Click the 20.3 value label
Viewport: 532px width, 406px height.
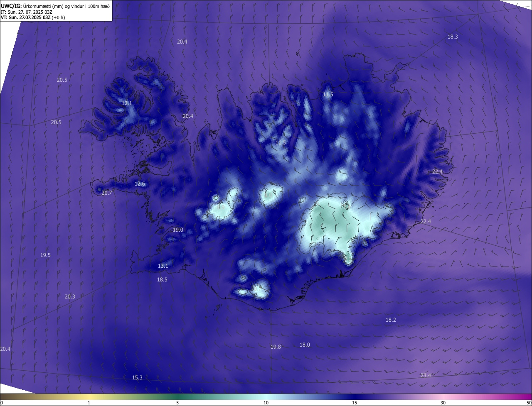click(70, 296)
